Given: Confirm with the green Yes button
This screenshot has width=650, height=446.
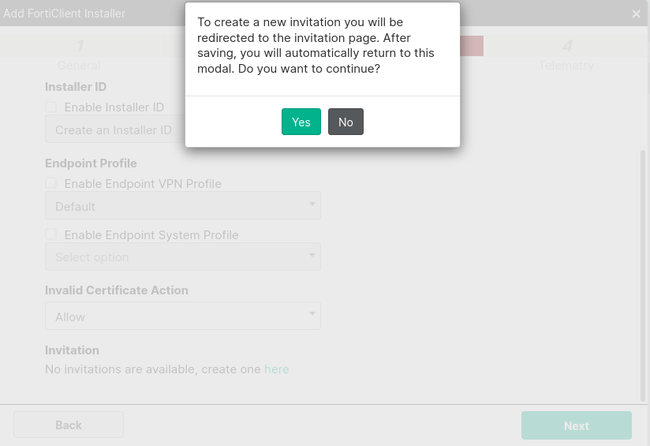Looking at the screenshot, I should pos(301,122).
